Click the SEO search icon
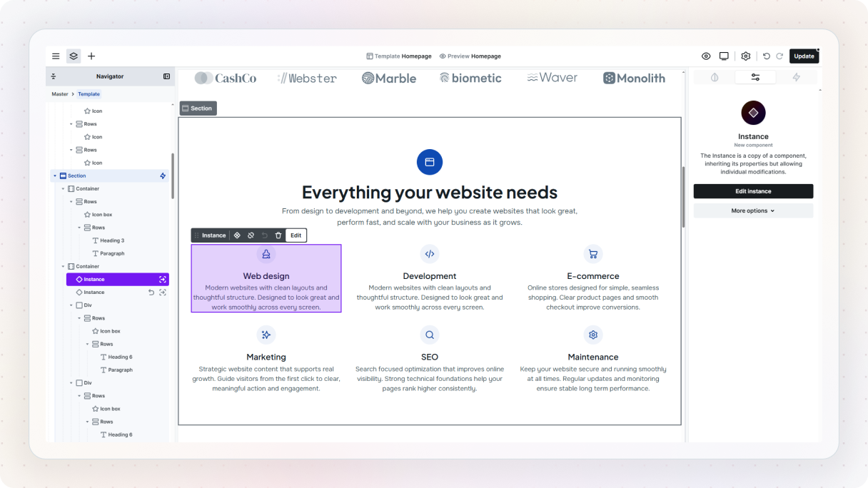The height and width of the screenshot is (488, 868). point(430,335)
